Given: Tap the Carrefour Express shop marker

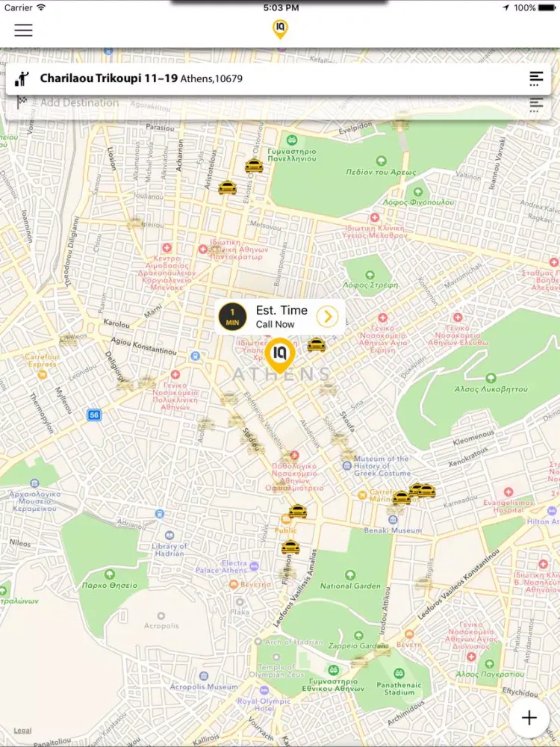Looking at the screenshot, I should click(x=43, y=374).
